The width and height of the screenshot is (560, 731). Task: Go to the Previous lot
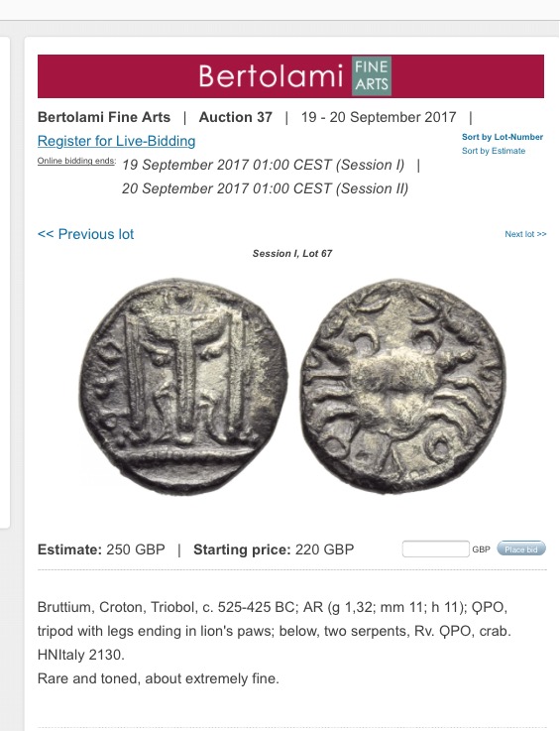click(x=85, y=234)
